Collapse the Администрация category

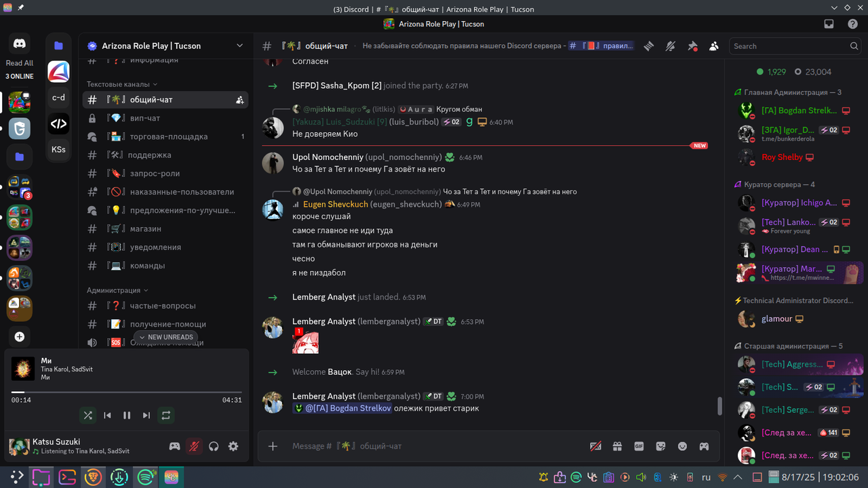click(x=118, y=290)
